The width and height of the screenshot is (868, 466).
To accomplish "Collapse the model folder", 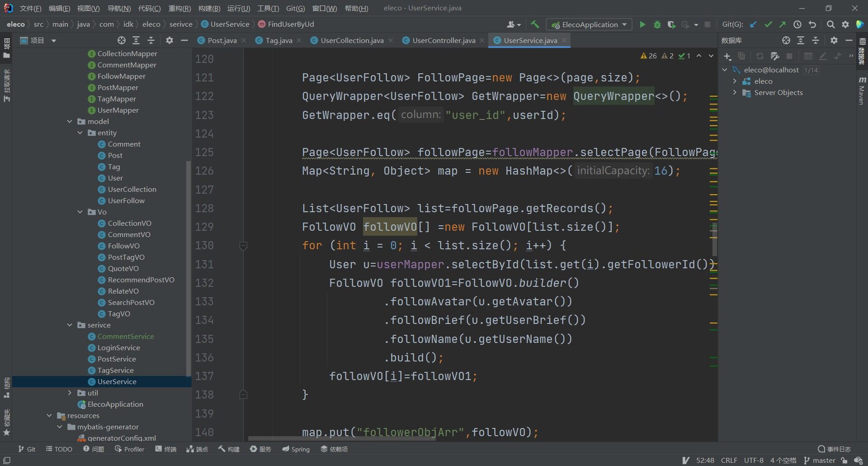I will pos(70,121).
